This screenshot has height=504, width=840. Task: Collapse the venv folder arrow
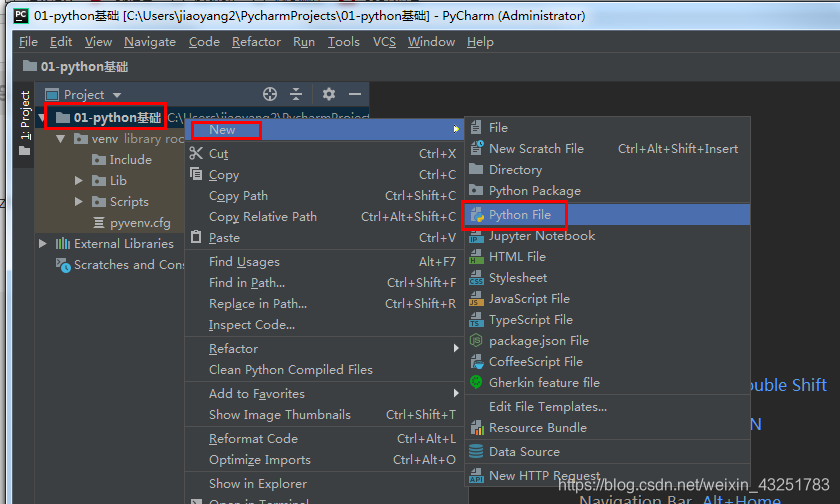pyautogui.click(x=61, y=139)
